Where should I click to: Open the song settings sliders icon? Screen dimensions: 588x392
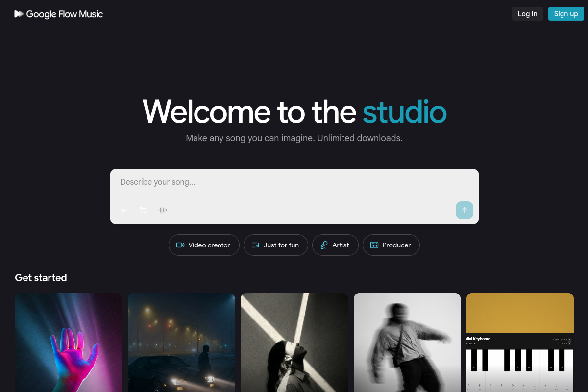pos(143,210)
